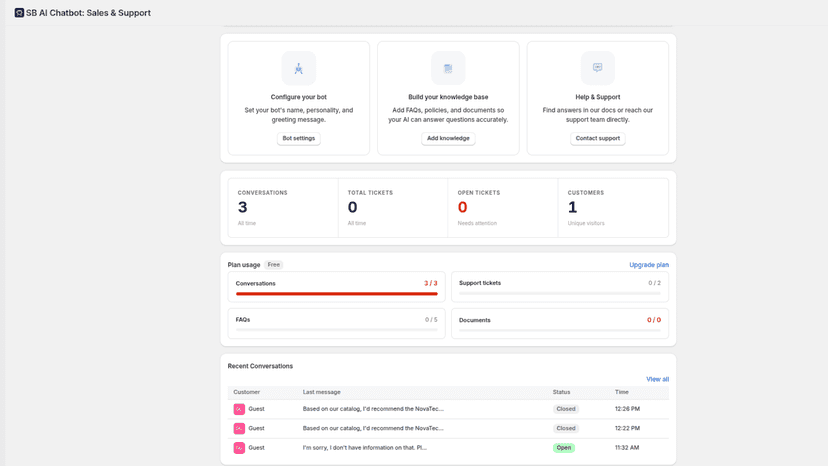Viewport: 828px width, 466px height.
Task: Click the Build your knowledge base title
Action: pos(448,97)
